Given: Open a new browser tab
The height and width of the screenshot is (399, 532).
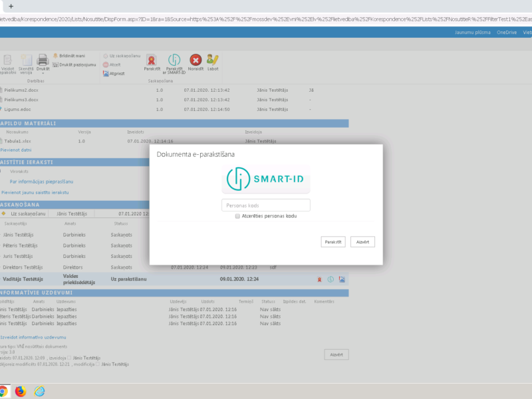Looking at the screenshot, I should coord(11,6).
